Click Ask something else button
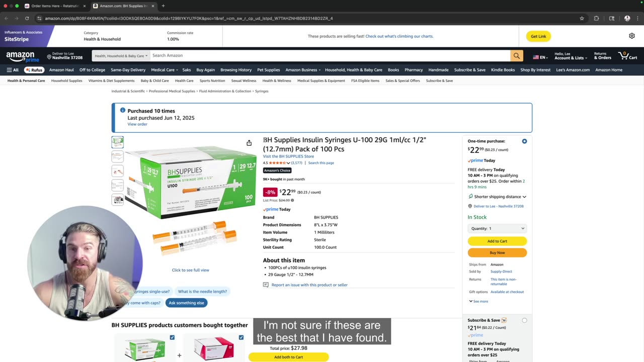644x362 pixels. click(x=186, y=303)
